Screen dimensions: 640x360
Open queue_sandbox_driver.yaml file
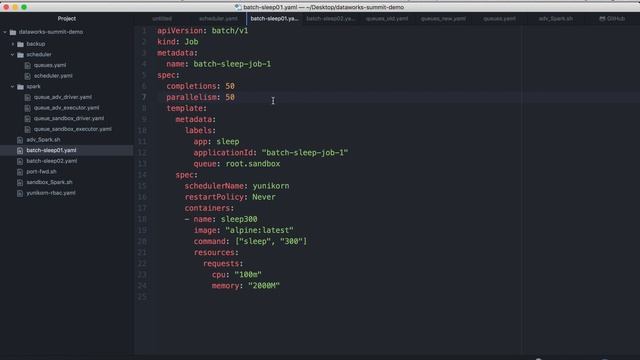[69, 118]
